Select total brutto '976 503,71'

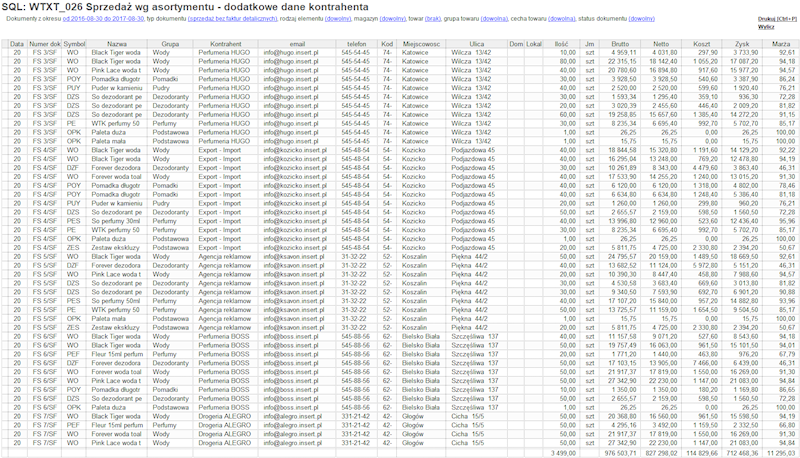620,453
